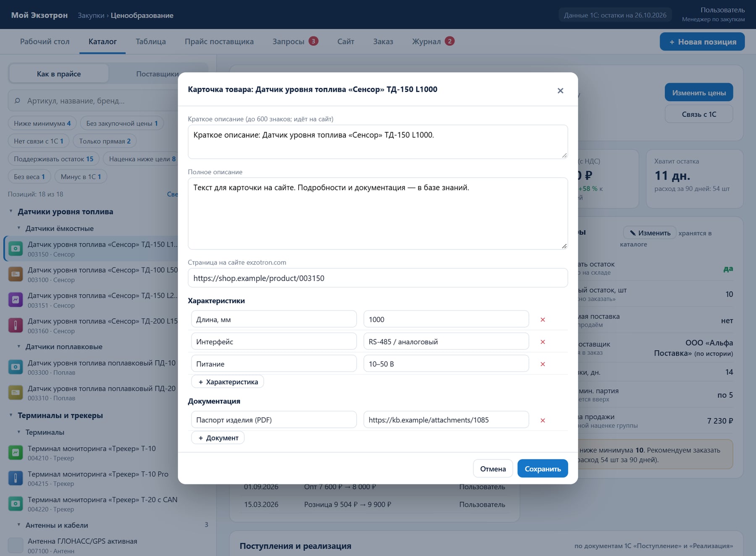
Task: Click the 'Полное описание' text area
Action: click(x=378, y=213)
